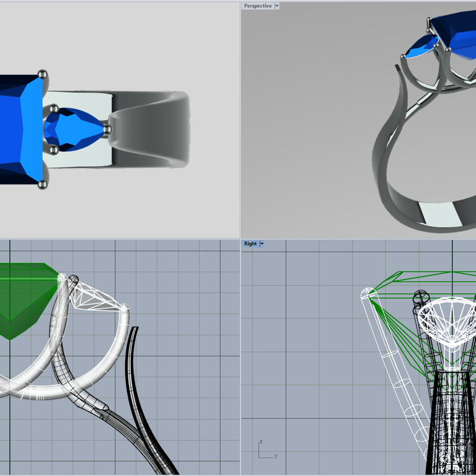Open the Perspective viewport dropdown arrow
This screenshot has width=476, height=476.
276,6
